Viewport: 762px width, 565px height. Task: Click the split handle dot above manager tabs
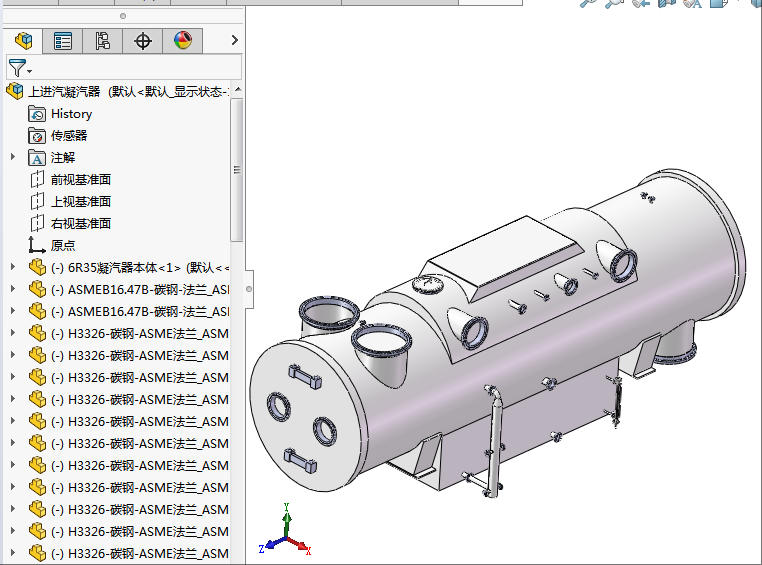pos(123,16)
